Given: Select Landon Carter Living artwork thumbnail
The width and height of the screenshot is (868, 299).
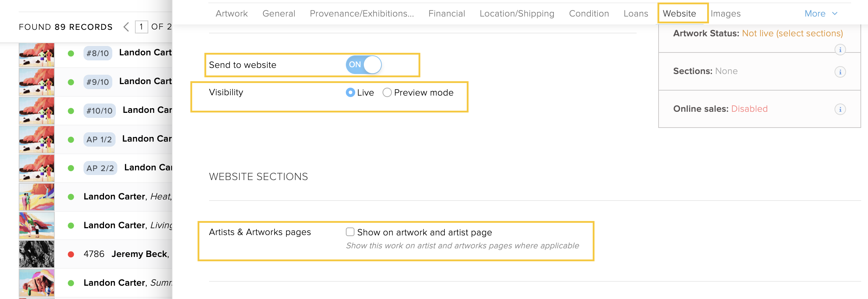Looking at the screenshot, I should 37,225.
